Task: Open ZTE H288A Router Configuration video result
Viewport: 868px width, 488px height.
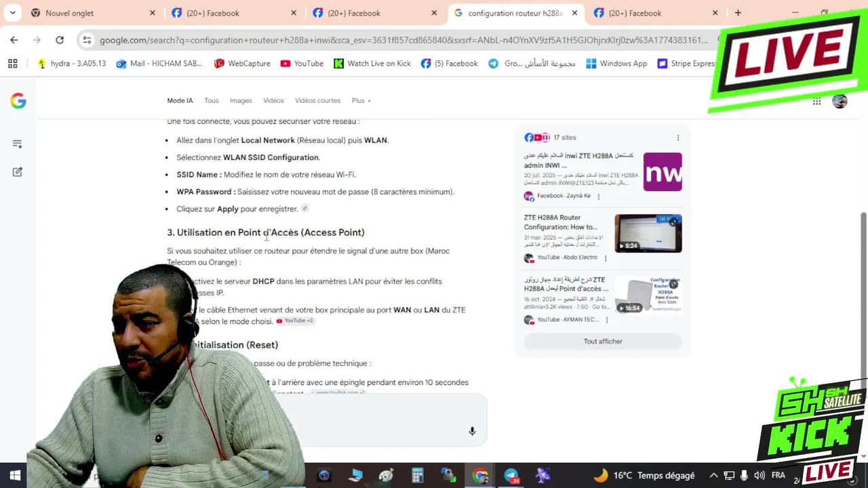Action: point(561,222)
